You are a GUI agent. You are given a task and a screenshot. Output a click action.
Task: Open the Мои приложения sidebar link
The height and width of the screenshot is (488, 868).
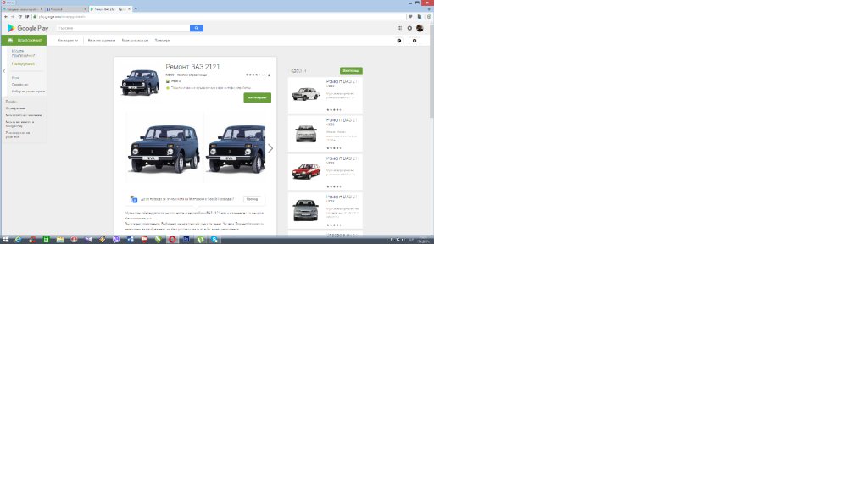click(23, 53)
